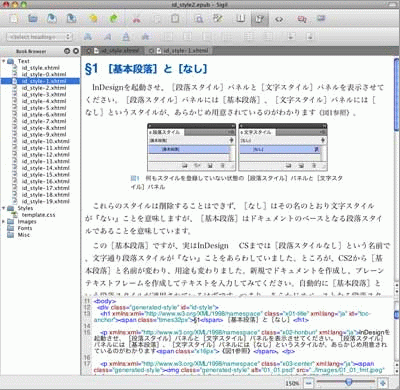Center align the text

click(x=187, y=37)
